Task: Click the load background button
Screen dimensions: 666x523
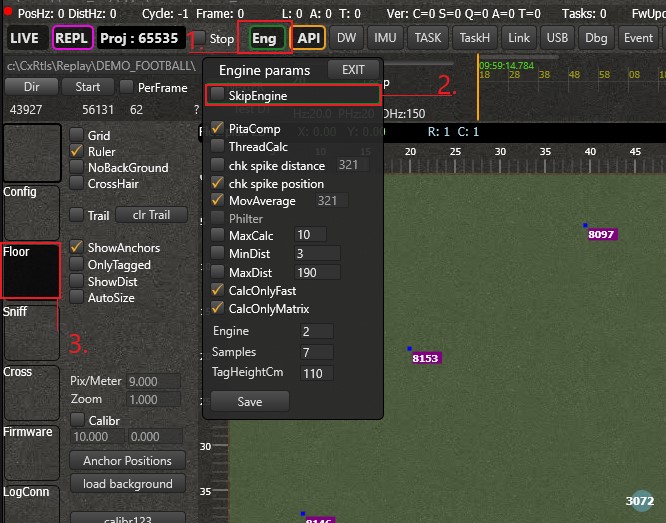Action: (127, 483)
